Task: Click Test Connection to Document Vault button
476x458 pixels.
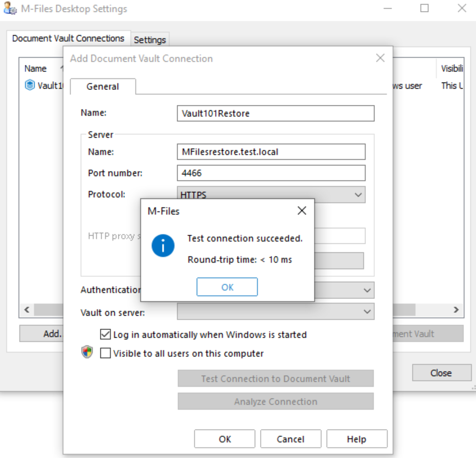Action: [276, 379]
